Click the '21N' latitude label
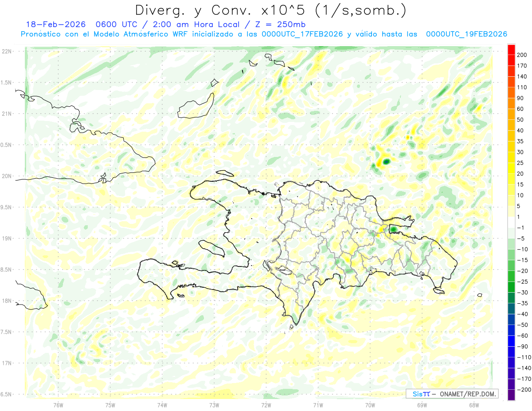The image size is (532, 411). click(x=7, y=114)
